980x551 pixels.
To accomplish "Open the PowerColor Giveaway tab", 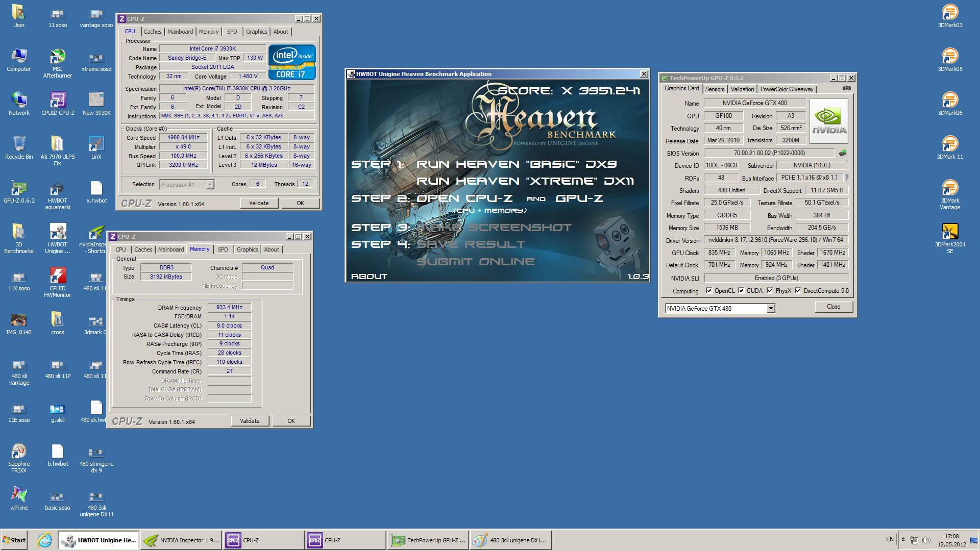I will click(x=787, y=89).
